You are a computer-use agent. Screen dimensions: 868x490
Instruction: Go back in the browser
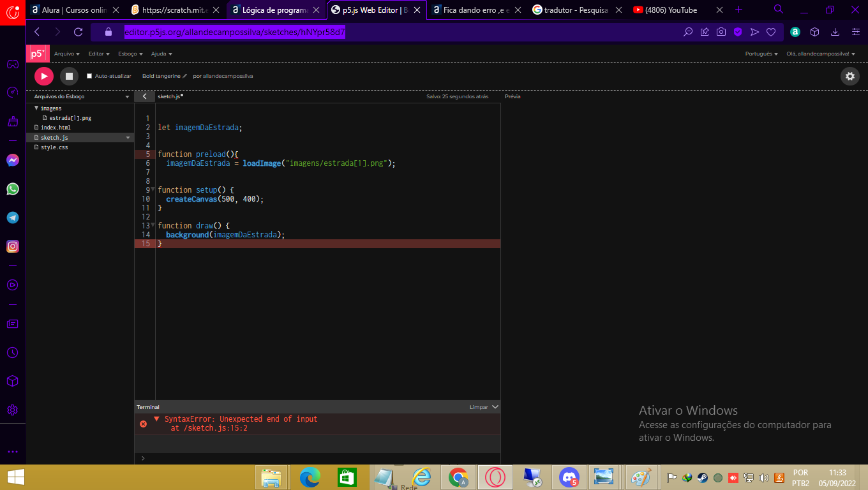pyautogui.click(x=36, y=32)
